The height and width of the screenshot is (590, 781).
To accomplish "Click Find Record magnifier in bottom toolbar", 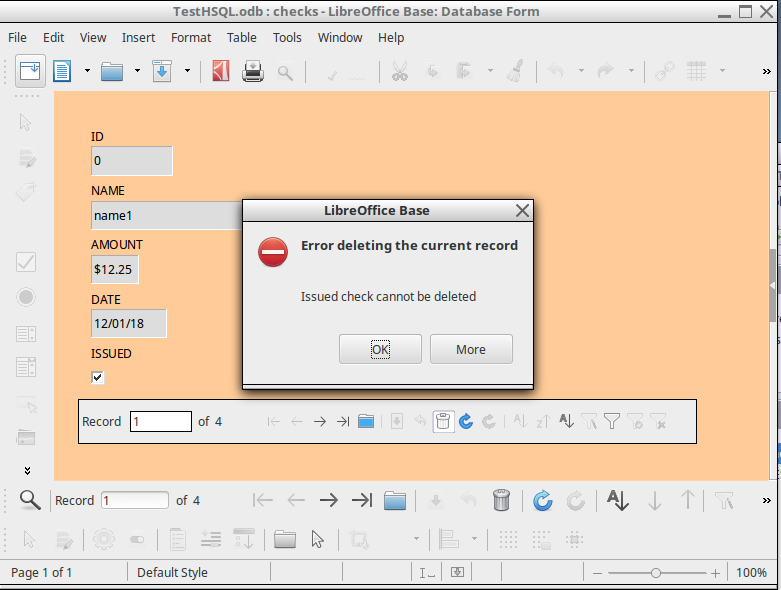I will pos(30,500).
